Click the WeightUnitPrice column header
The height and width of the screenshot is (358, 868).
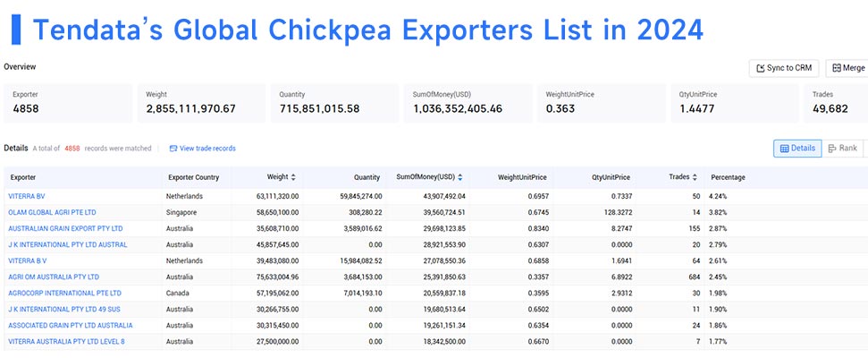522,178
